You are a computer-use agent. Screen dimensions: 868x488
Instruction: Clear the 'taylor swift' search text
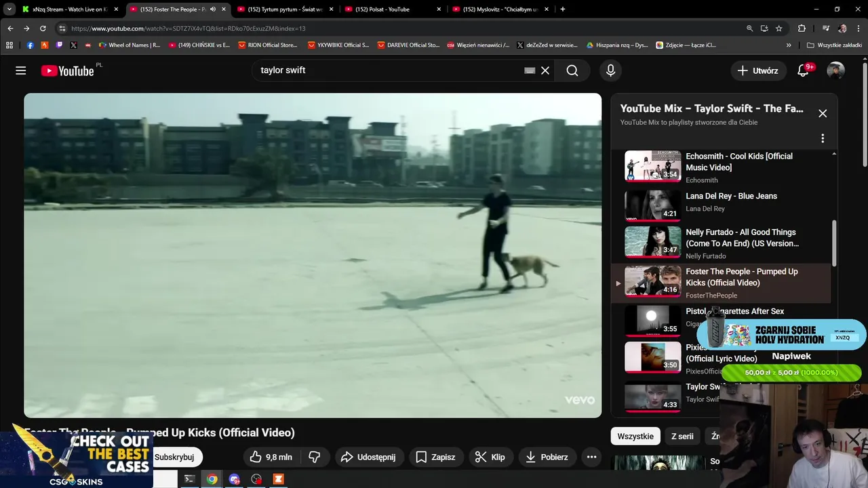point(545,70)
